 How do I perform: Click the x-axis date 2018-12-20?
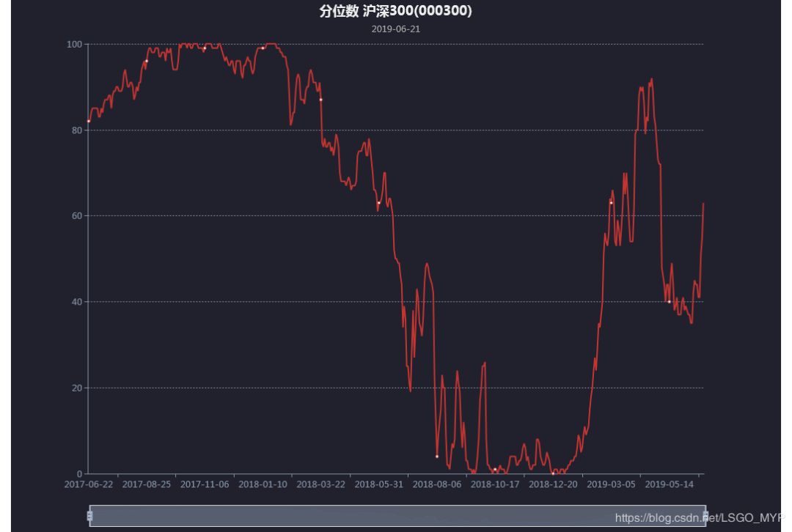pyautogui.click(x=553, y=484)
